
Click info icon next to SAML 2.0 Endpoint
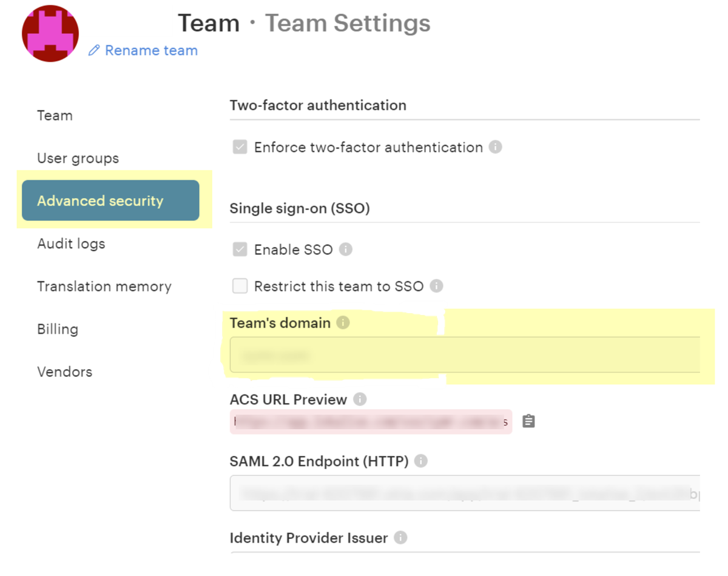tap(420, 461)
